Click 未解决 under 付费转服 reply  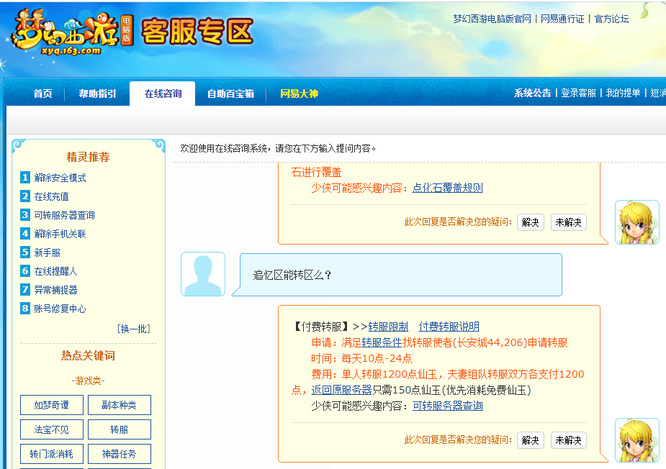pos(569,440)
